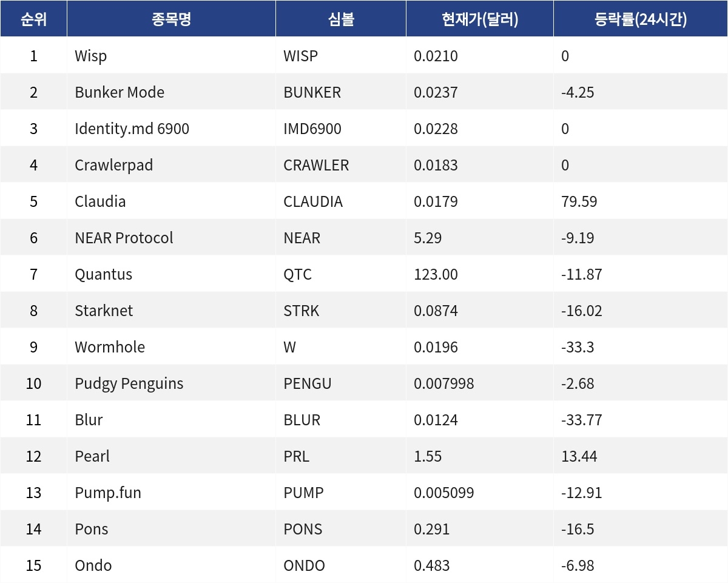Click the 79.59 change value for Claudia
This screenshot has height=583, width=728.
coord(579,201)
